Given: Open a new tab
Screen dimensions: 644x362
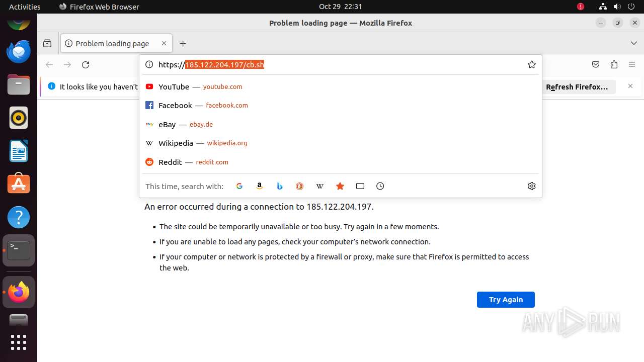Looking at the screenshot, I should (x=183, y=43).
